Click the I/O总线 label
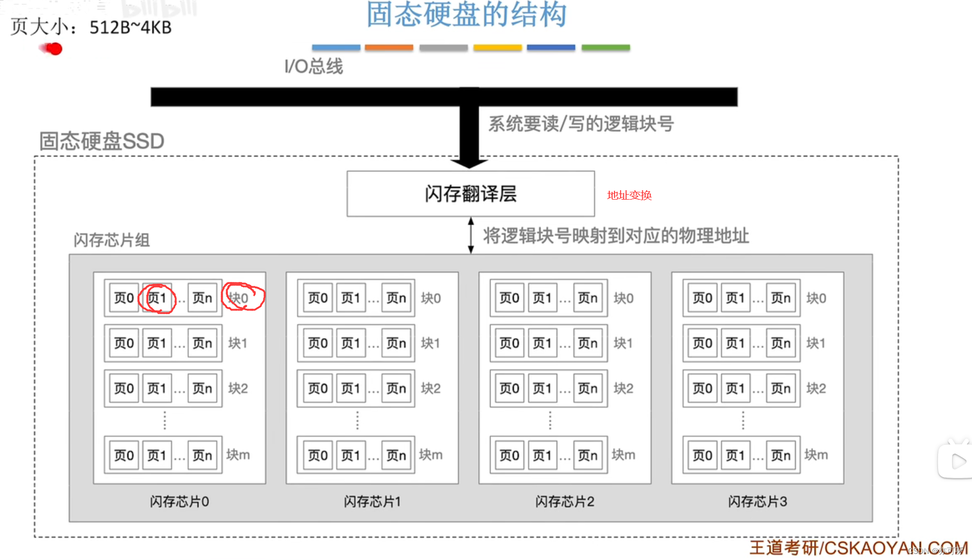The image size is (972, 560). (x=314, y=66)
